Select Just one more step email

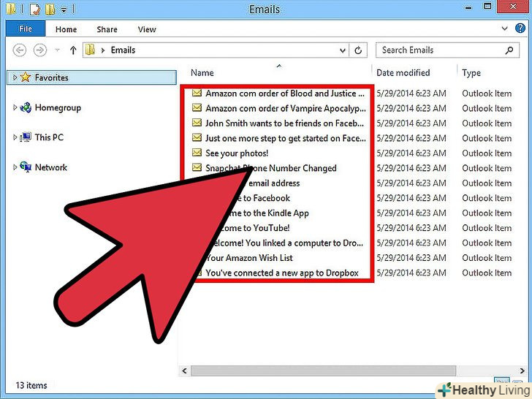(x=286, y=138)
